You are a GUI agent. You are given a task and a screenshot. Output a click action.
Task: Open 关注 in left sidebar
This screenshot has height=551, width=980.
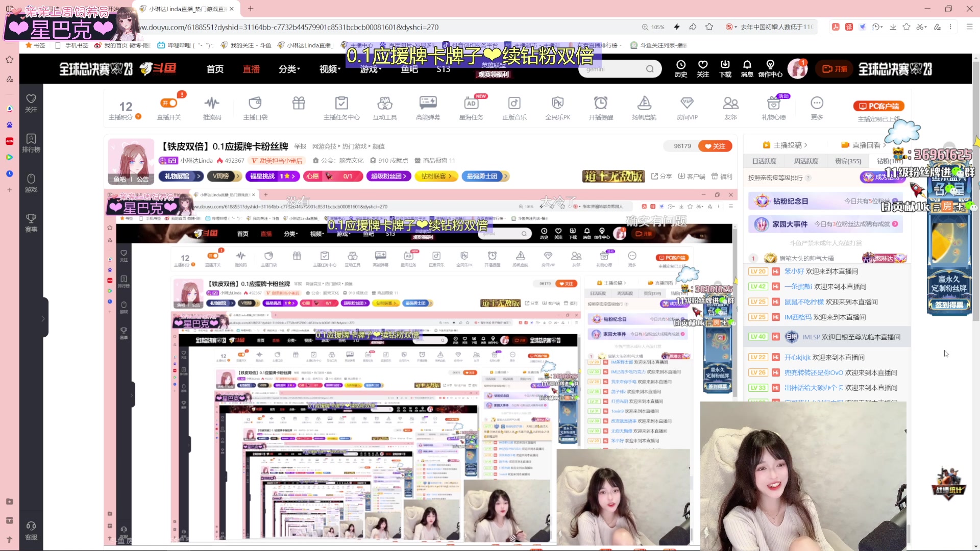[31, 103]
